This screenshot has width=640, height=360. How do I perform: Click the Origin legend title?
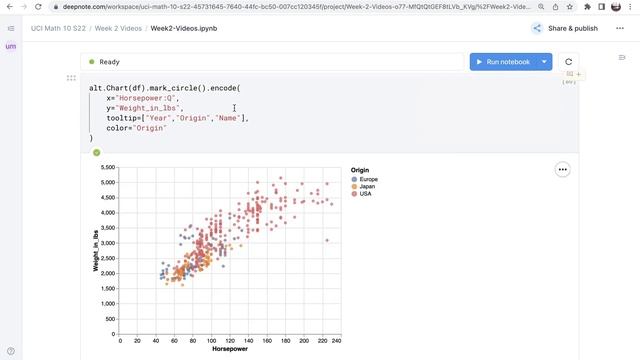pos(360,170)
